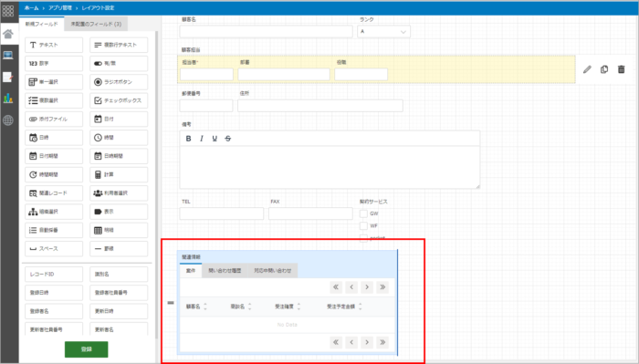The image size is (639, 364).
Task: Check the WF checkbox
Action: point(363,225)
